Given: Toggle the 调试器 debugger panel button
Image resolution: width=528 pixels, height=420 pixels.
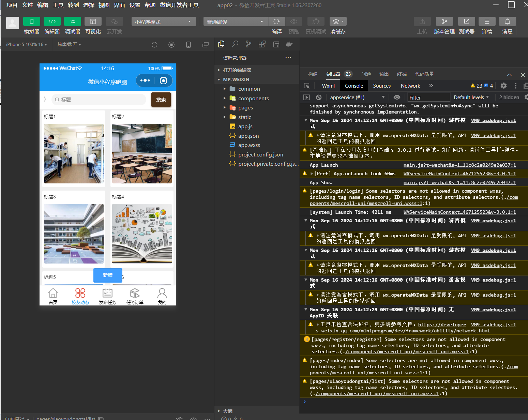Looking at the screenshot, I should pos(72,21).
